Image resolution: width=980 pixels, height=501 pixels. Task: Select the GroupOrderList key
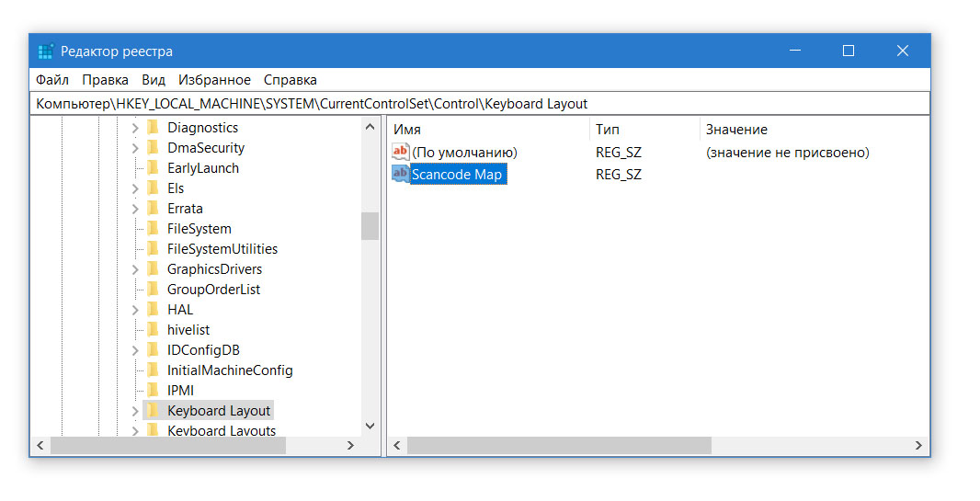click(x=214, y=290)
